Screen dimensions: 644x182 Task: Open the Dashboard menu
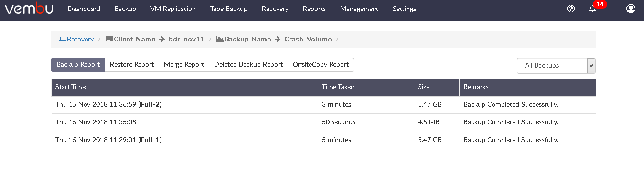(x=84, y=9)
